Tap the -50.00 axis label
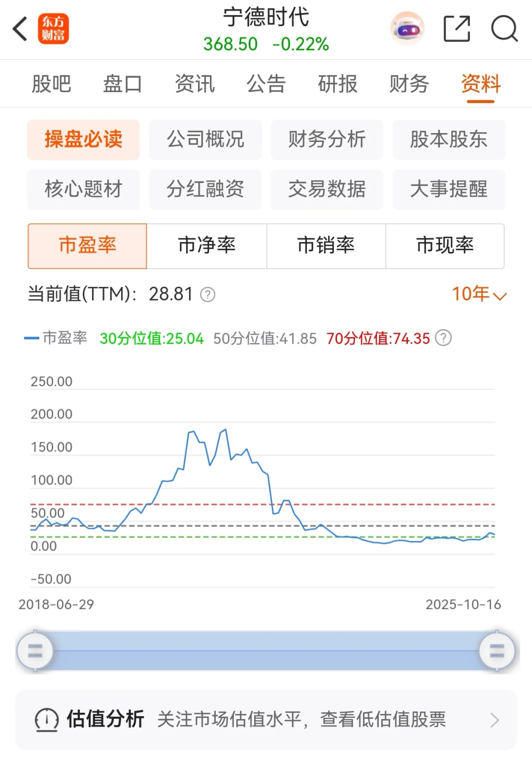This screenshot has width=532, height=766. pos(51,579)
